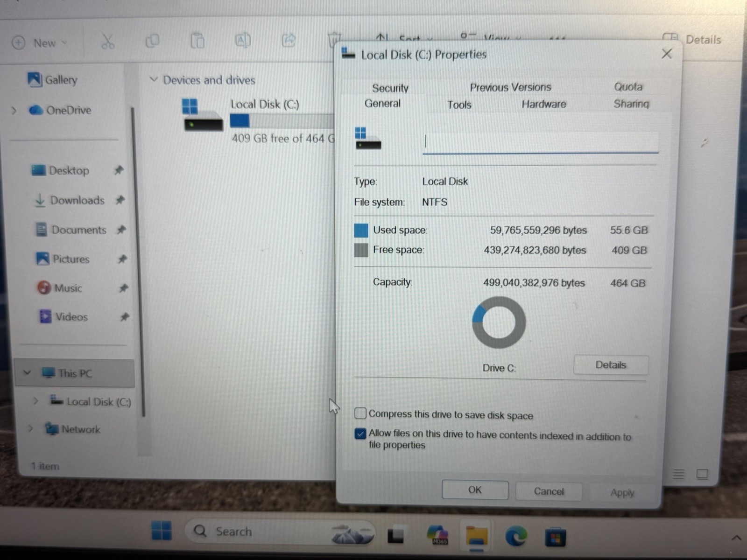This screenshot has height=560, width=747.
Task: Enable Compress this drive checkbox
Action: [360, 413]
